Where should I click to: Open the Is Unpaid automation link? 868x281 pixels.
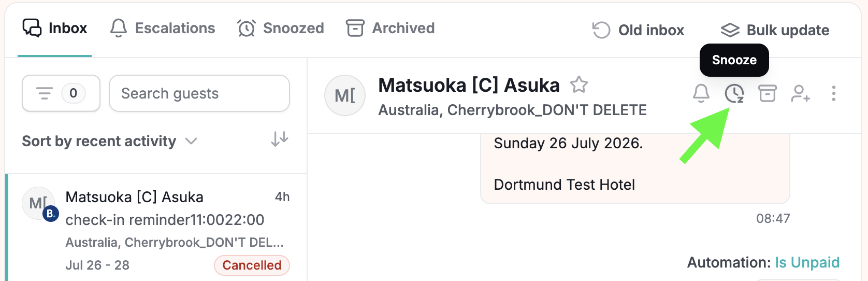[807, 262]
